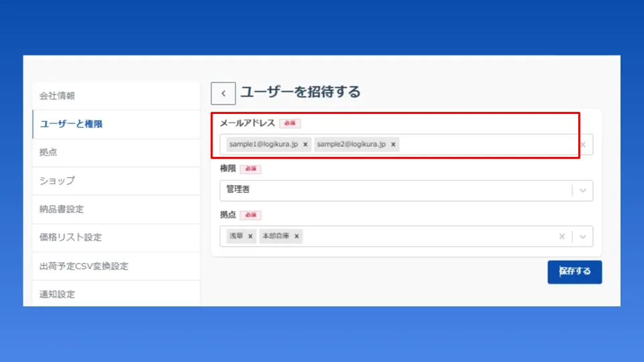This screenshot has width=644, height=362.
Task: Expand the 権限 dropdown arrow
Action: (x=582, y=190)
